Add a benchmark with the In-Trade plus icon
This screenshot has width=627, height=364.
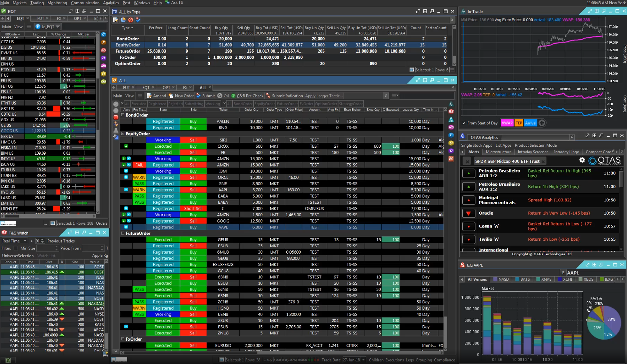tap(542, 123)
